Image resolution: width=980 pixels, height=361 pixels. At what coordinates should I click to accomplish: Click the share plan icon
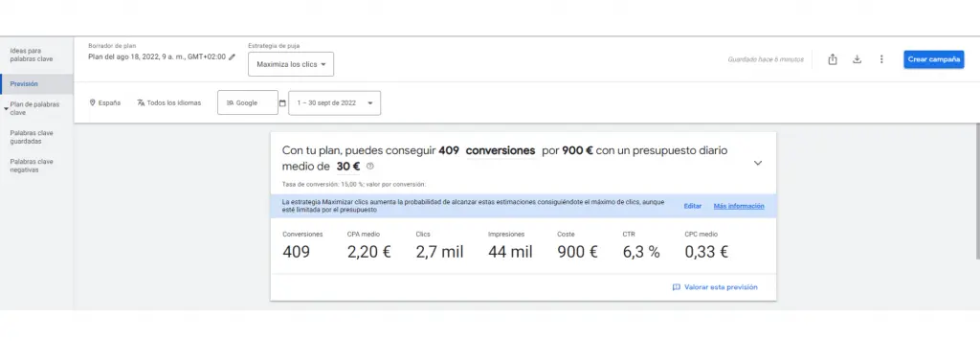[x=833, y=59]
